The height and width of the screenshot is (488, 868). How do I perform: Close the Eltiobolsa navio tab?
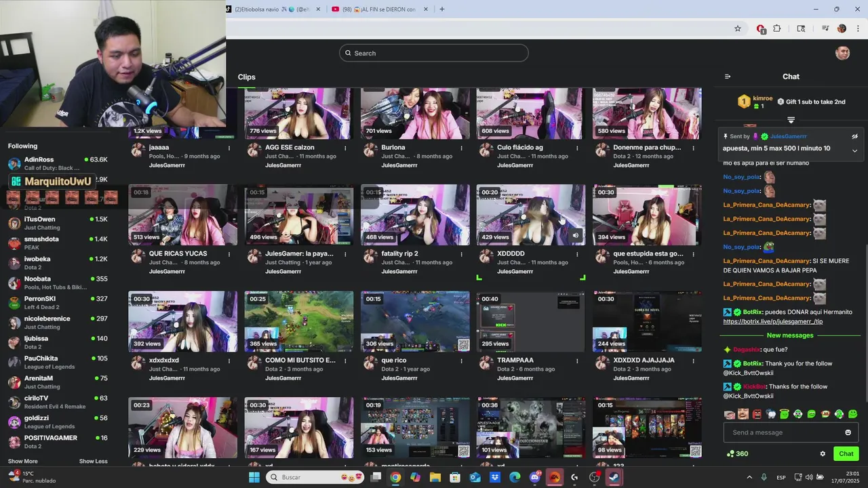coord(317,9)
